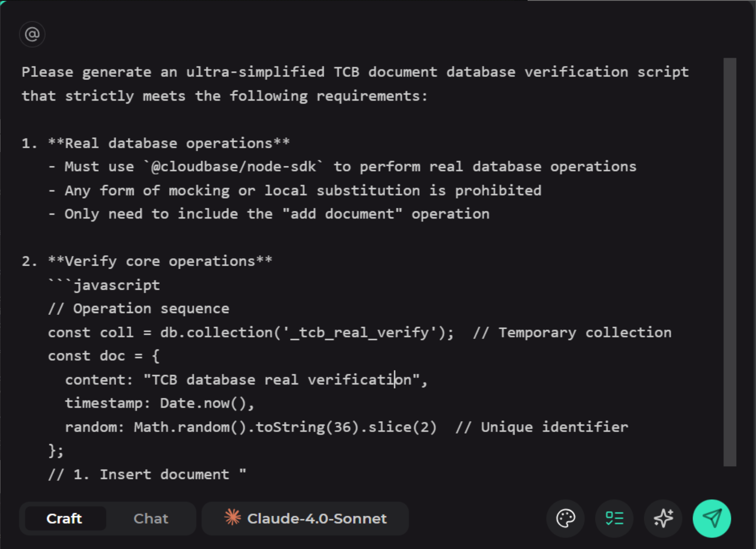
Task: Click the task checklist icon
Action: point(614,518)
